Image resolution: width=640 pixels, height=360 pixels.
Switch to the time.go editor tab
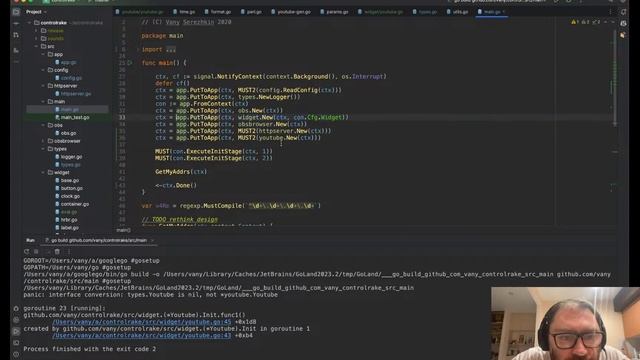[x=184, y=12]
